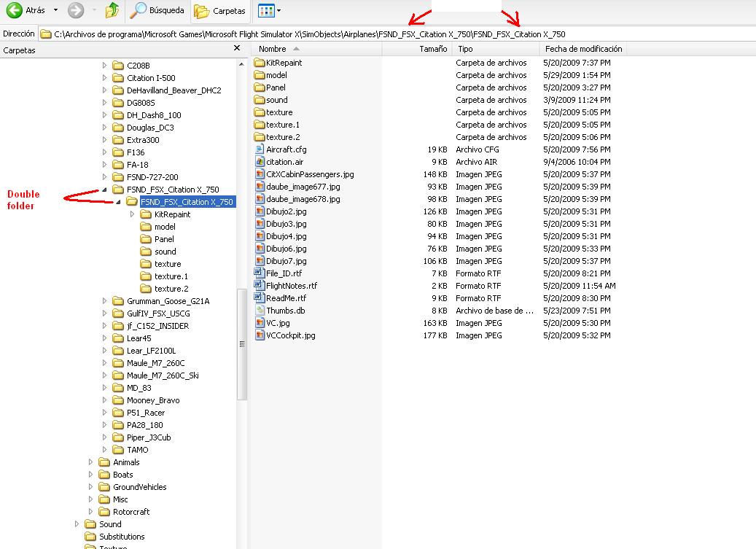
Task: Select the texture.2 folder icon in file list
Action: [x=260, y=137]
